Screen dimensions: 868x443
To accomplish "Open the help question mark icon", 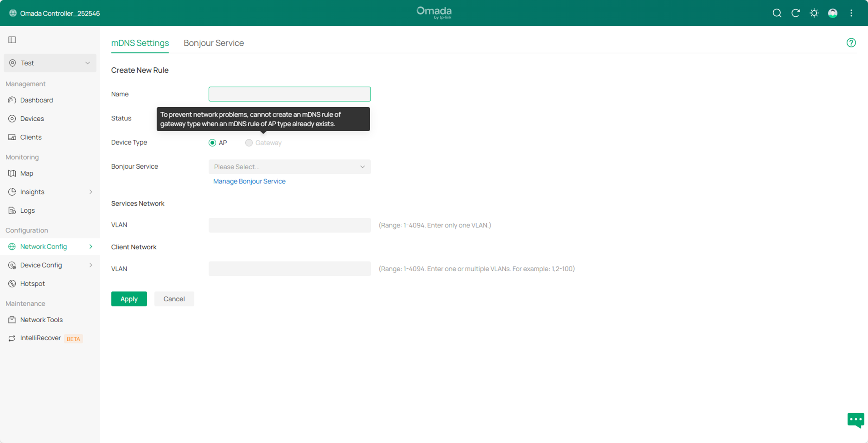I will coord(851,42).
